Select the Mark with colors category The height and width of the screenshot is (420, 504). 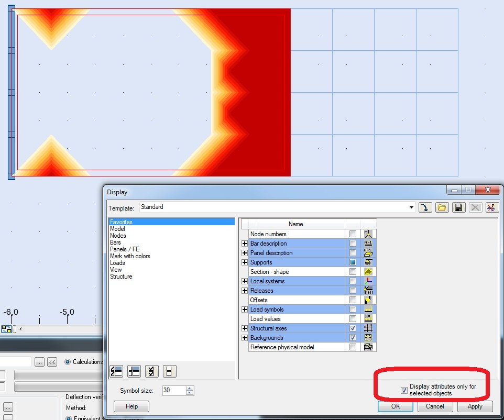tap(130, 256)
